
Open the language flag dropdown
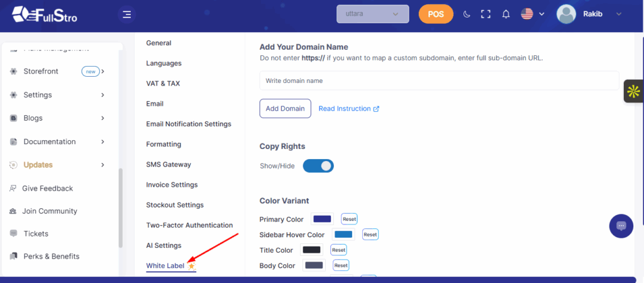[x=532, y=14]
